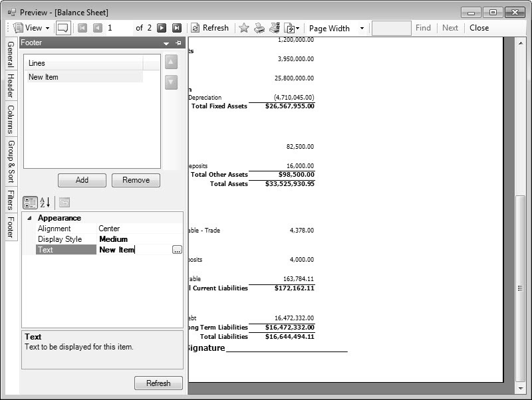Screen dimensions: 532x400
Task: Click the Add button for footer lines
Action: 82,180
